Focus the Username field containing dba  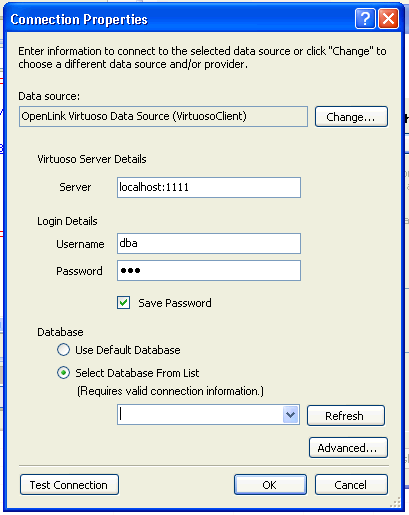pyautogui.click(x=209, y=243)
